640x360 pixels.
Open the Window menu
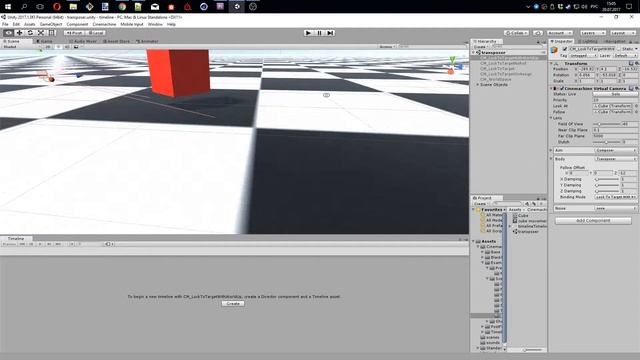point(155,24)
